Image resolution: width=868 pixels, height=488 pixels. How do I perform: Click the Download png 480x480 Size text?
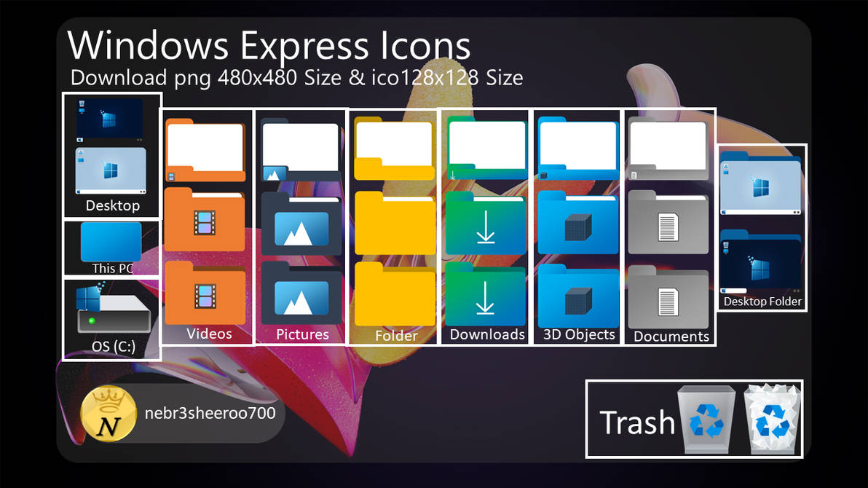[295, 77]
